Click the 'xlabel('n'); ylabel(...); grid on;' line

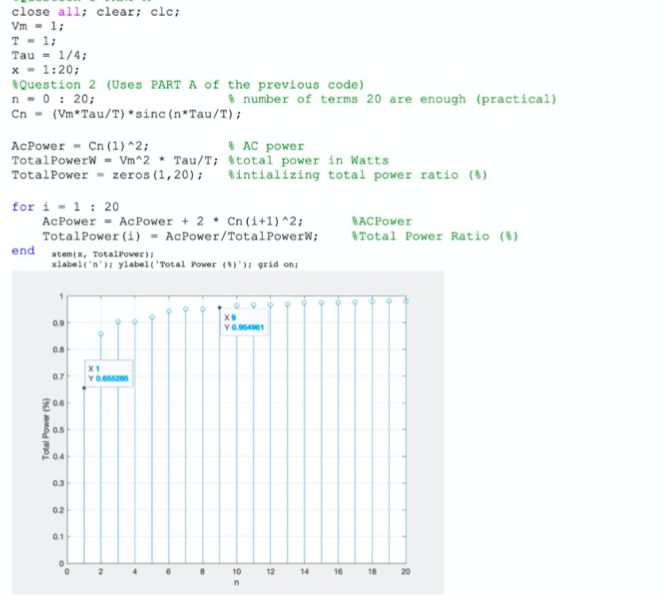[x=175, y=264]
